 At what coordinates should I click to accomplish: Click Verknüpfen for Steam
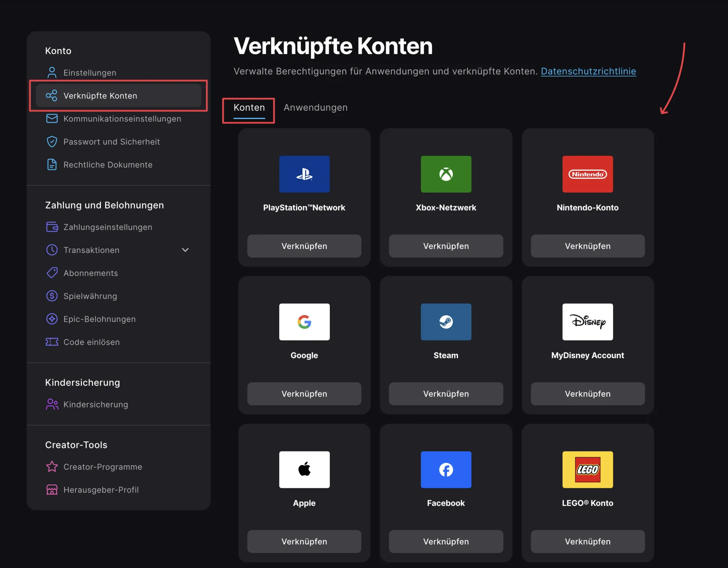tap(446, 394)
